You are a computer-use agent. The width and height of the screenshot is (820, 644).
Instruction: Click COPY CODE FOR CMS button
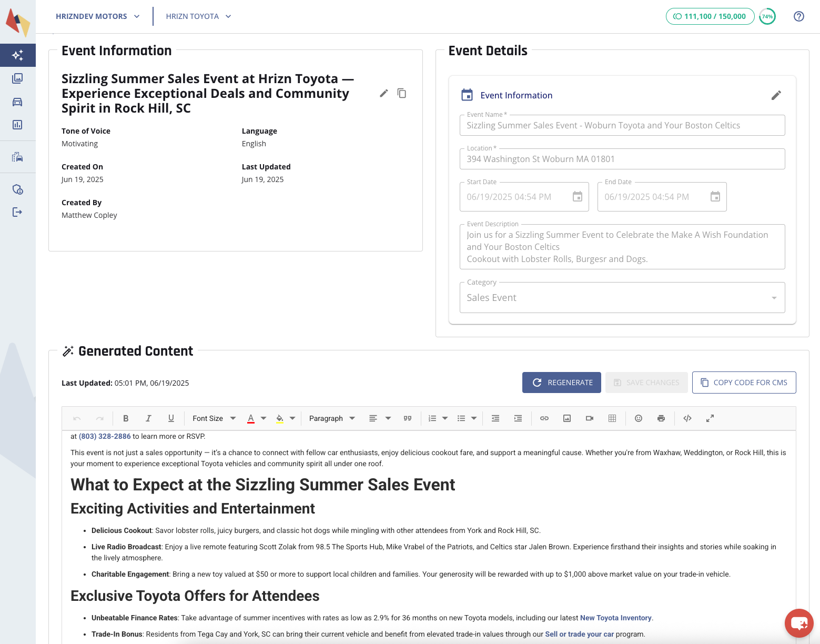coord(744,383)
